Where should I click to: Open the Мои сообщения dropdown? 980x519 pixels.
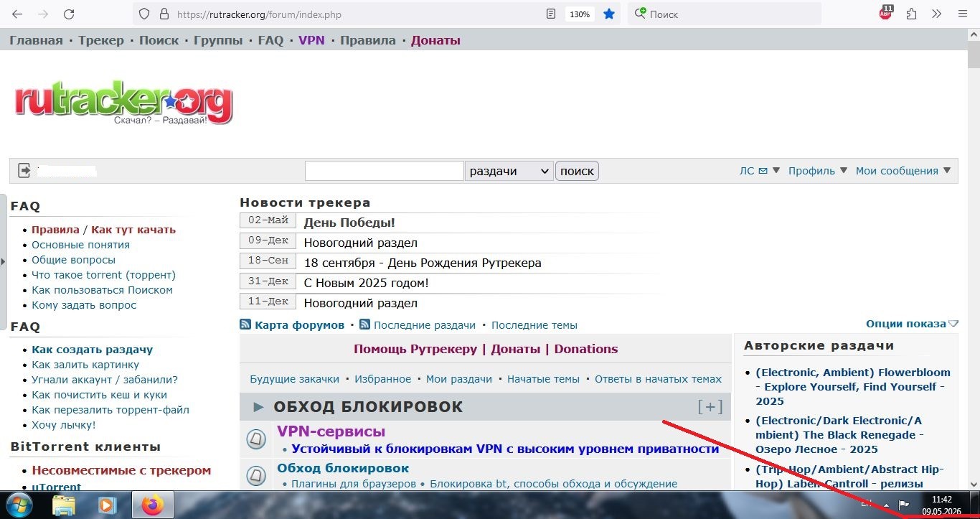[x=903, y=171]
